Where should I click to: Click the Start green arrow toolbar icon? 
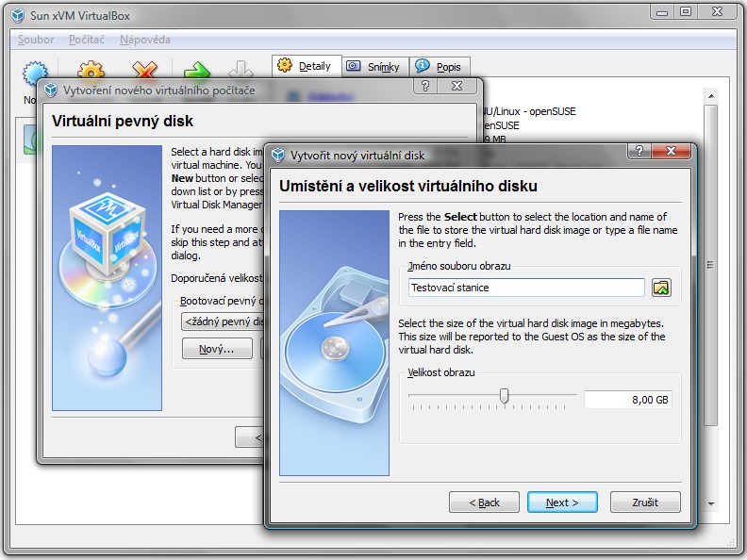point(197,71)
